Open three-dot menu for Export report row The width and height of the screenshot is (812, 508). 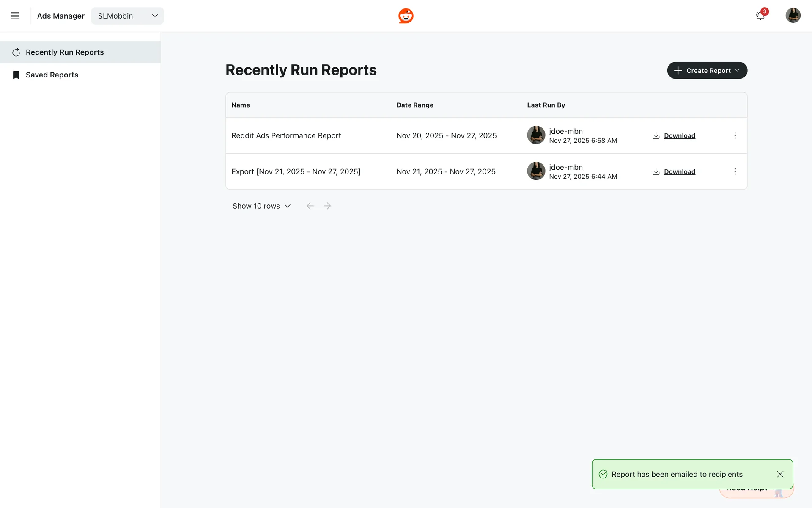pos(735,171)
